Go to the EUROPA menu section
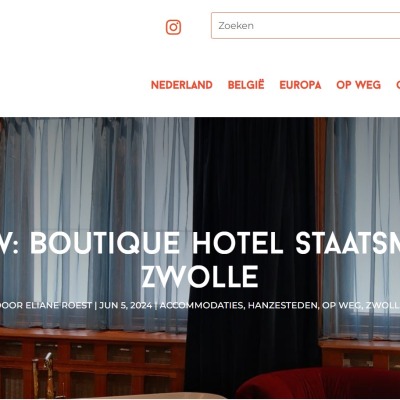The height and width of the screenshot is (400, 400). (300, 85)
